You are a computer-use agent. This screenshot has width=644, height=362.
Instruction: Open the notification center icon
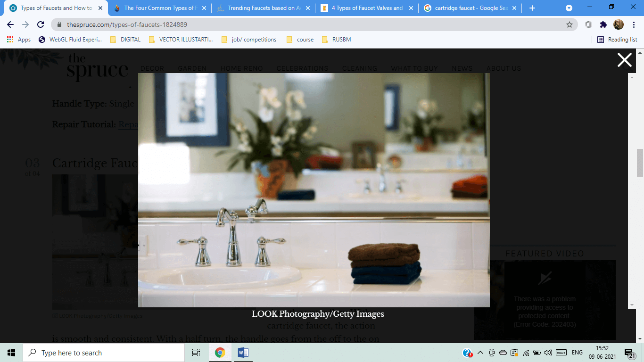click(x=630, y=354)
